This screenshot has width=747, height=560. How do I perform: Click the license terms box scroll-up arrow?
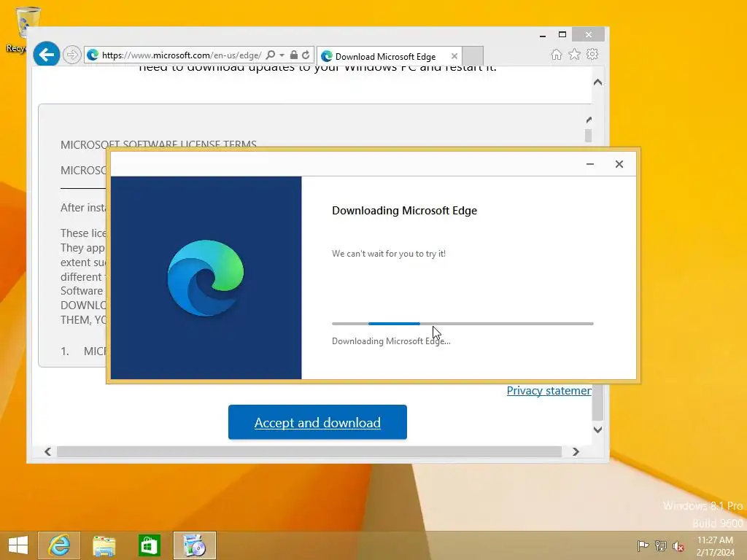pyautogui.click(x=589, y=120)
